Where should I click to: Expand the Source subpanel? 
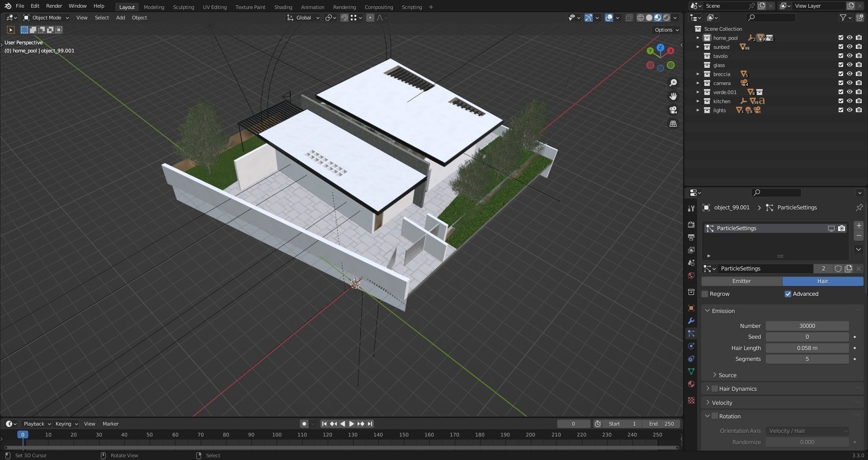pos(714,375)
